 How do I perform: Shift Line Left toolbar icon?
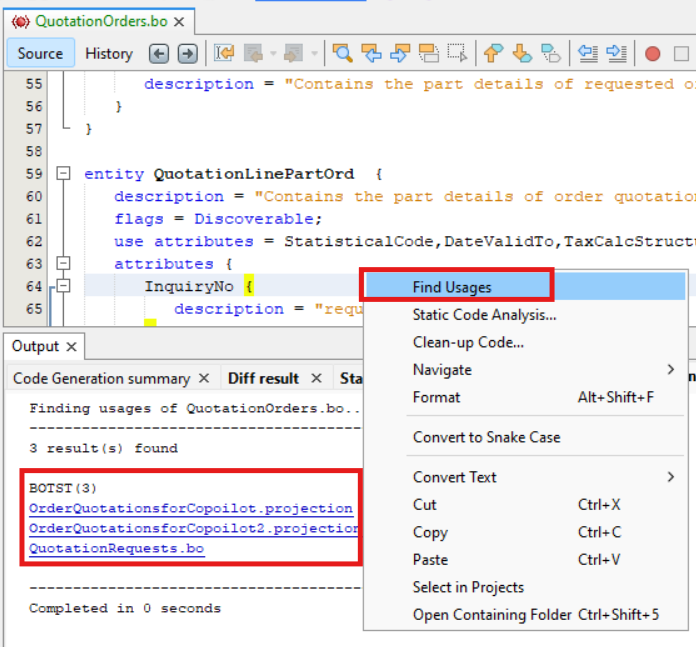click(x=588, y=53)
